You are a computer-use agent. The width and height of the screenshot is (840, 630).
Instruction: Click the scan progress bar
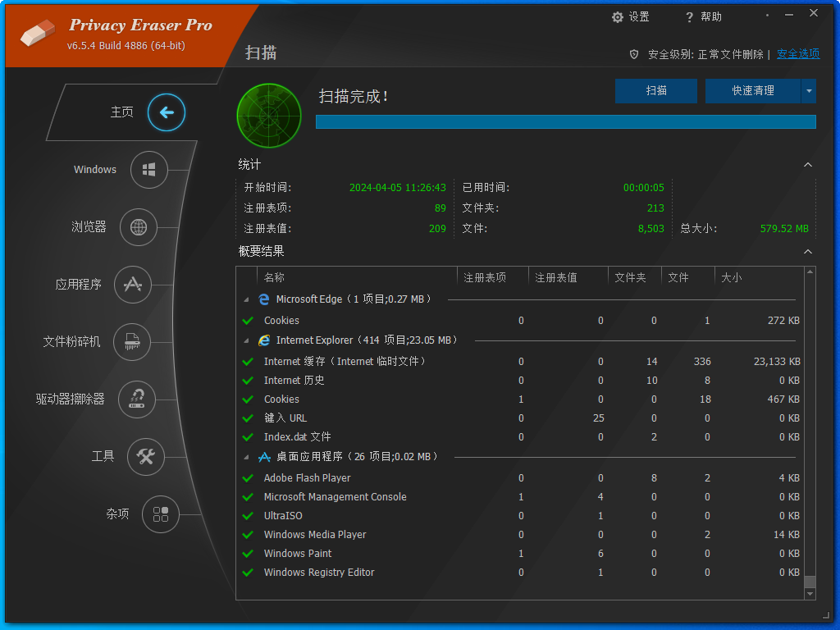click(564, 121)
